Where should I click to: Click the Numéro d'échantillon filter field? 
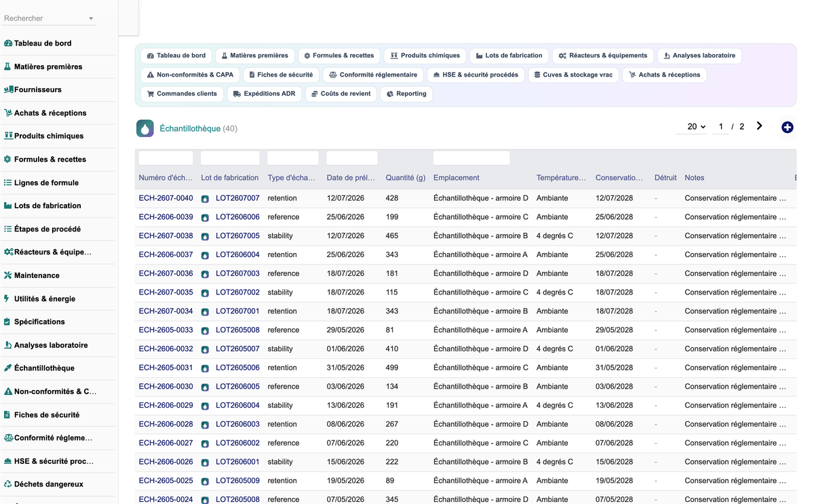tap(166, 158)
